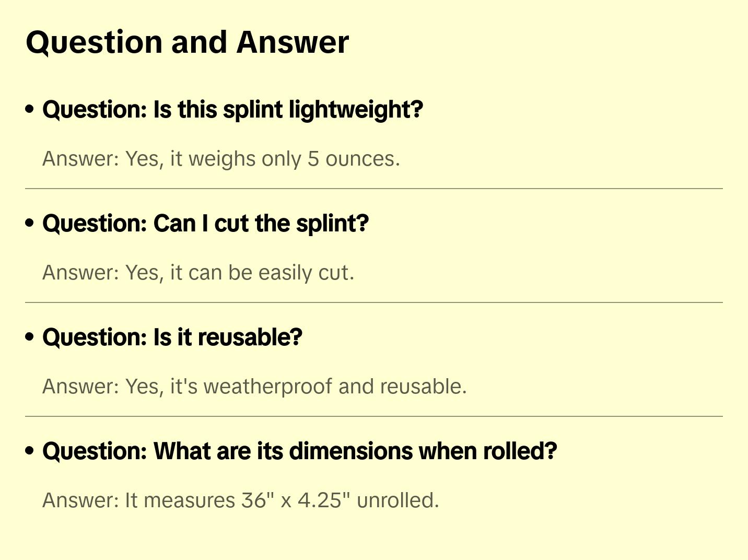This screenshot has width=748, height=560.
Task: Click the answer with the unrolled measurements
Action: coord(240,500)
